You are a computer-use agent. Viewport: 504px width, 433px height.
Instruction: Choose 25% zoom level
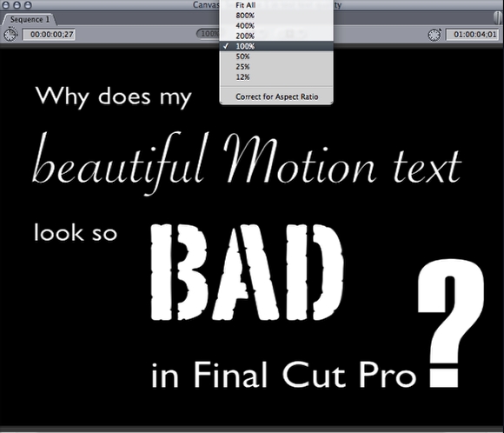pos(276,67)
